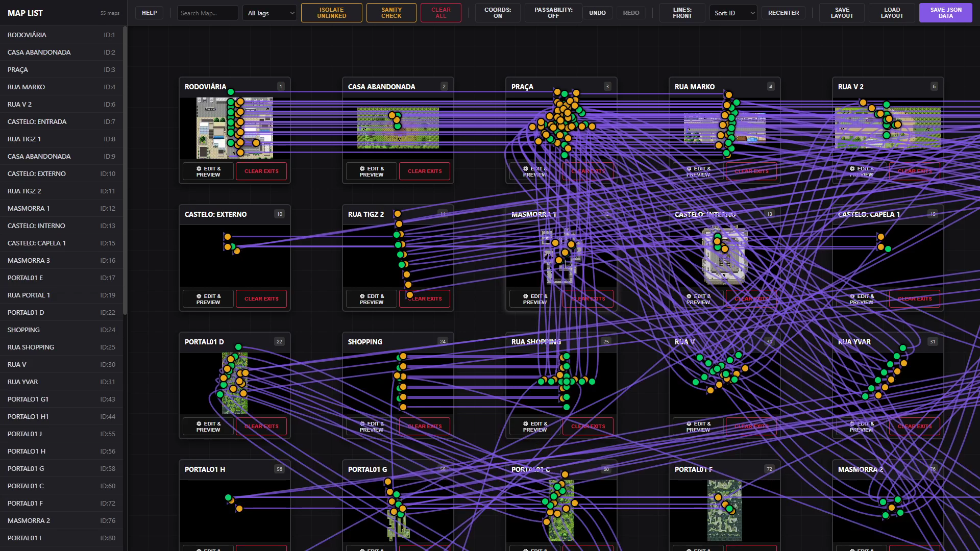Click the CASA ABANDONADA map thumbnail
Image resolution: width=980 pixels, height=551 pixels.
(398, 128)
